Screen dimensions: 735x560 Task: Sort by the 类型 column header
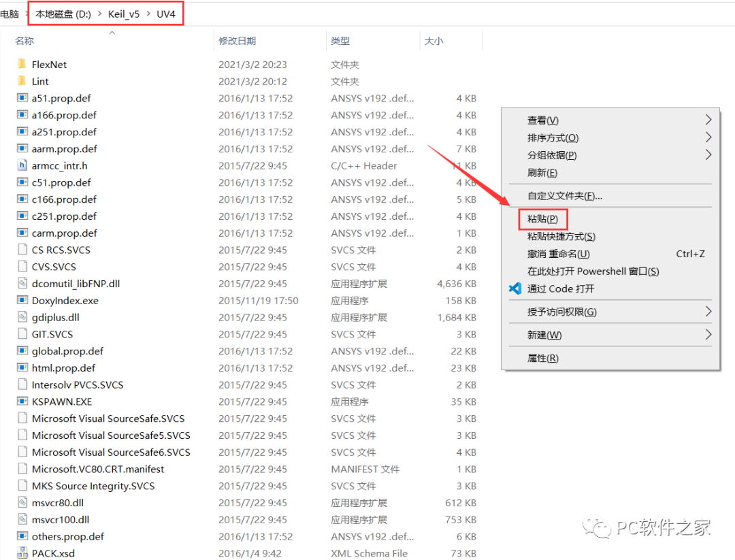[x=340, y=41]
